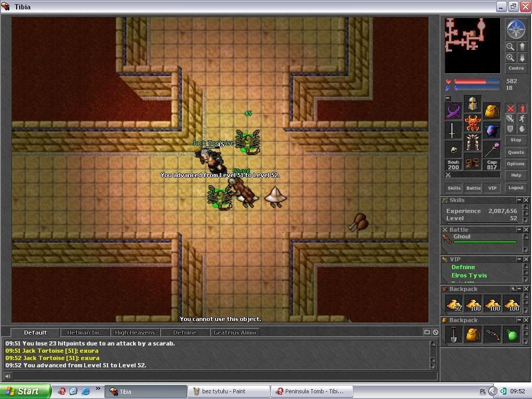Screen dimensions: 532x399
Task: Open the Gratrius Almix chat tab
Action: 235,332
